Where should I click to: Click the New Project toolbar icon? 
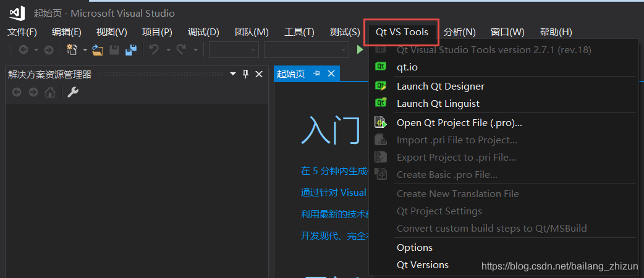click(x=72, y=50)
